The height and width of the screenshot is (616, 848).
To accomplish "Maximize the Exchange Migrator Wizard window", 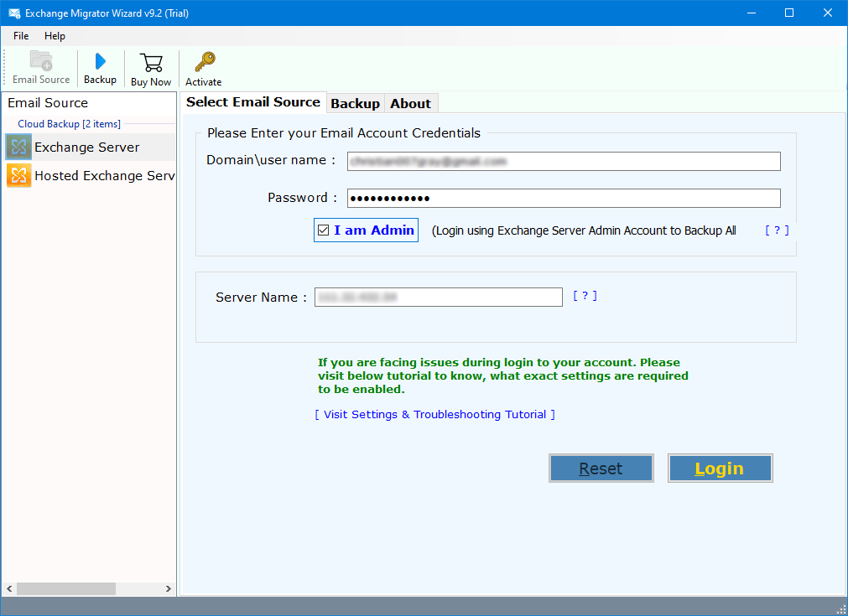I will 789,13.
